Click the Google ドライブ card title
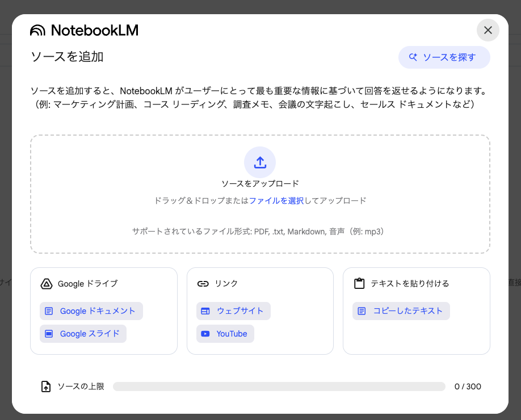The image size is (521, 420). pos(88,284)
